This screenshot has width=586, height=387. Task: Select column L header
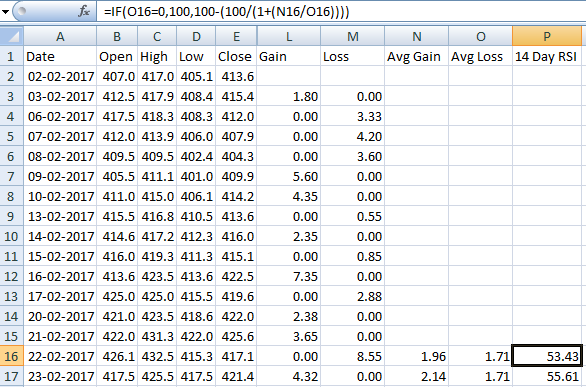point(289,36)
